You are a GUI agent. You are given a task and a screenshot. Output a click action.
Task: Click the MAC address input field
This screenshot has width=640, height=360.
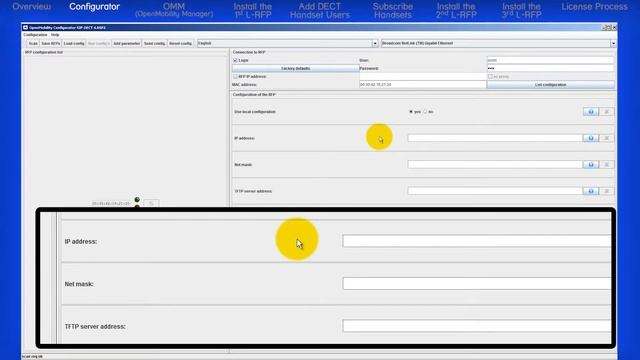[x=422, y=84]
